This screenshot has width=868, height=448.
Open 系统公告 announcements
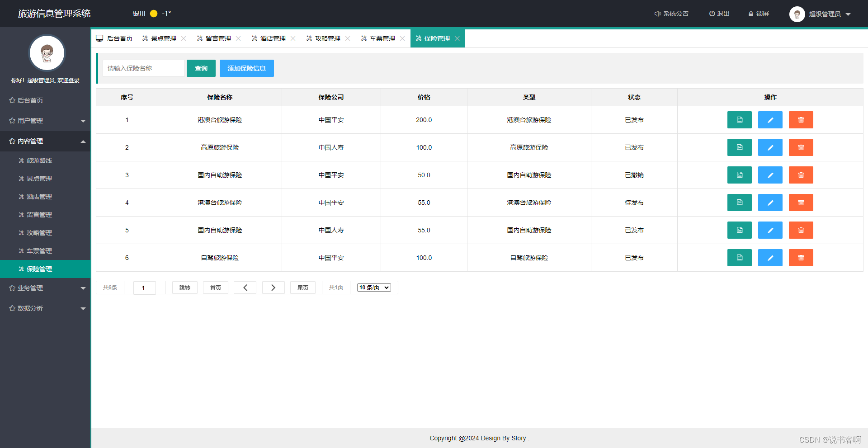pyautogui.click(x=671, y=14)
